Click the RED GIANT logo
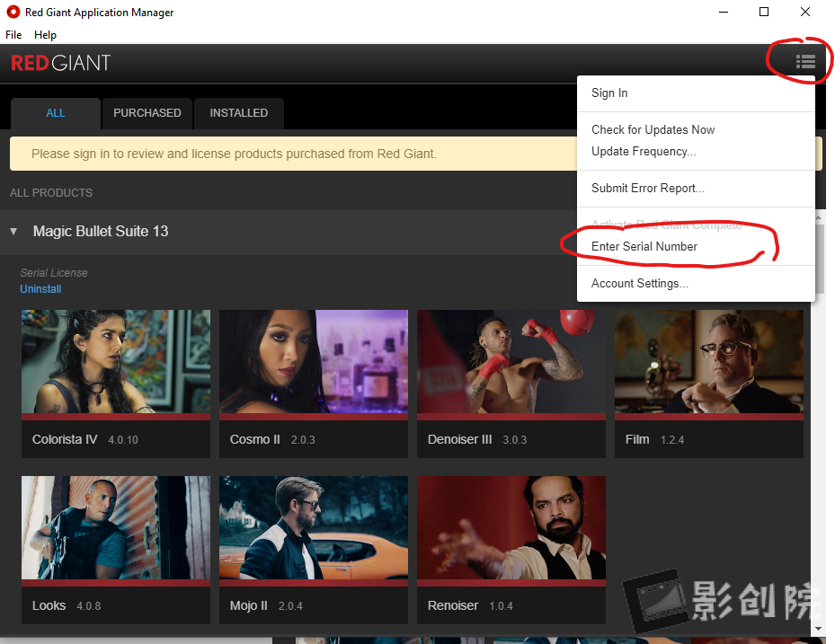This screenshot has height=644, width=835. click(60, 62)
